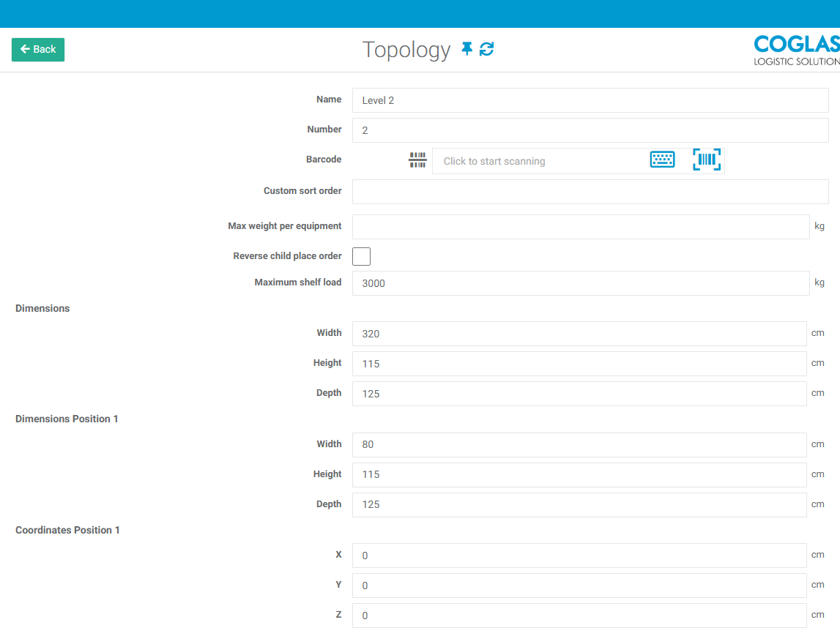Select the Depth field under Dimensions
This screenshot has height=636, width=840.
coord(579,394)
